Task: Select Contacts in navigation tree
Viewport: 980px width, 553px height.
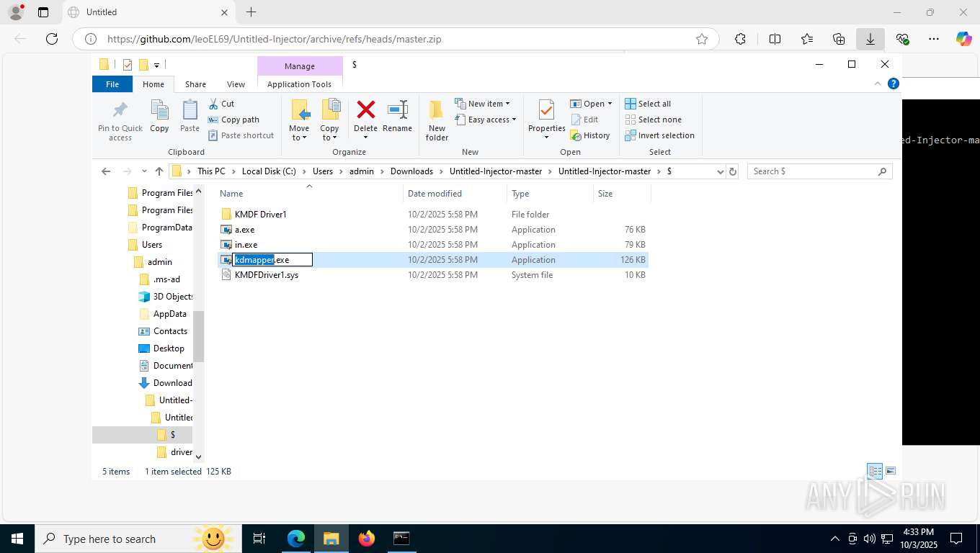Action: tap(170, 331)
